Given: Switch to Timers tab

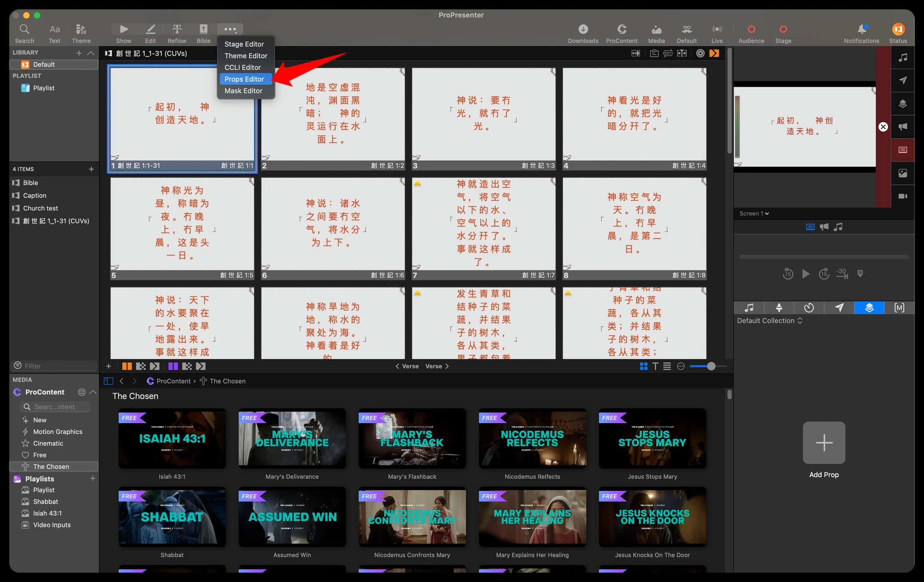Looking at the screenshot, I should 809,308.
